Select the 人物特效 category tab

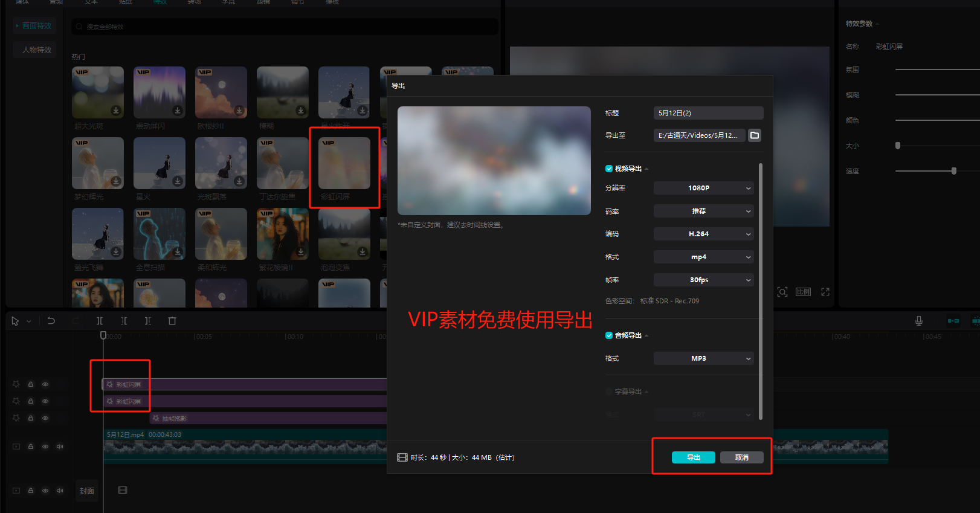tap(34, 50)
